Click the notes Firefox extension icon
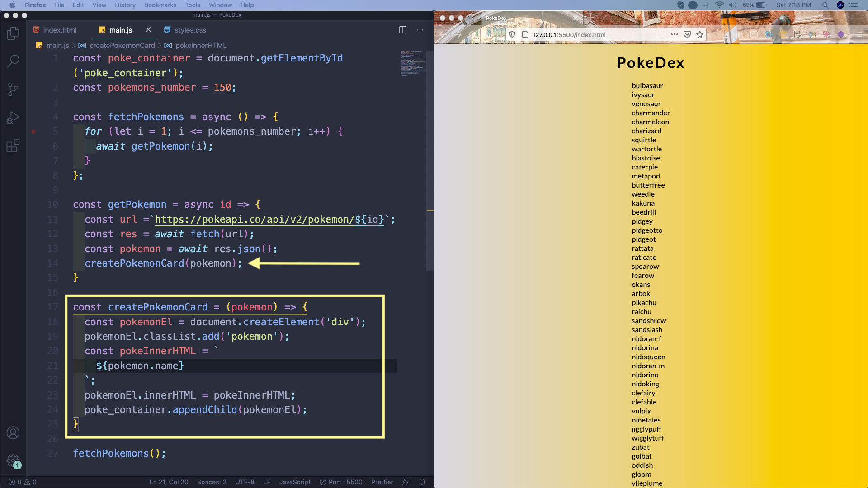The height and width of the screenshot is (488, 868). [x=797, y=34]
